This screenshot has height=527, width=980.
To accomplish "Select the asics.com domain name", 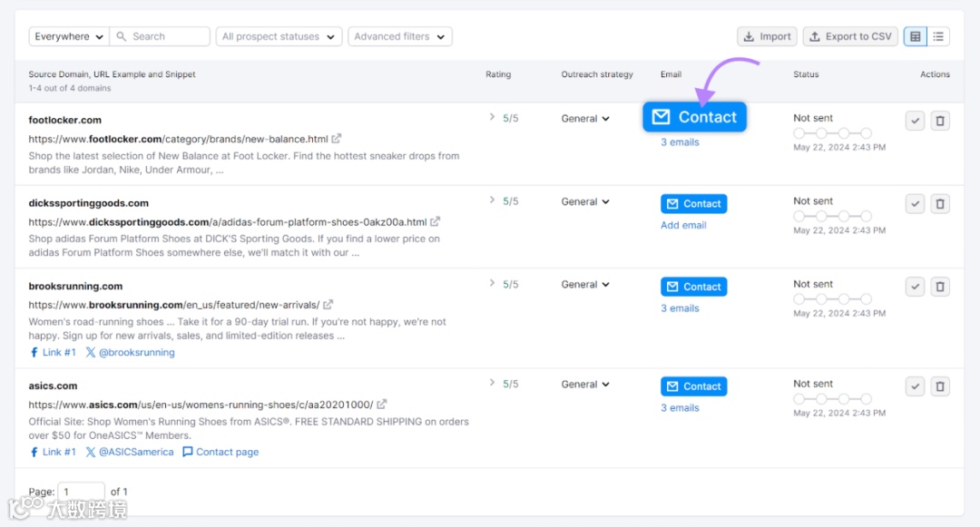I will point(54,385).
